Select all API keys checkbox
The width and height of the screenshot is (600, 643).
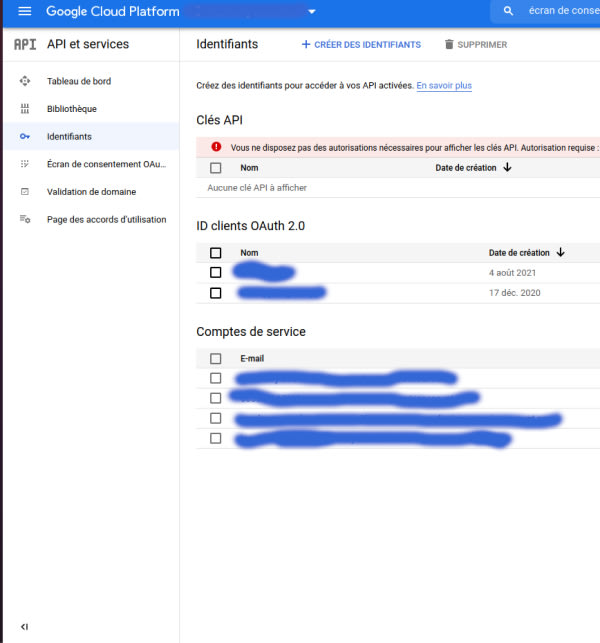point(216,168)
